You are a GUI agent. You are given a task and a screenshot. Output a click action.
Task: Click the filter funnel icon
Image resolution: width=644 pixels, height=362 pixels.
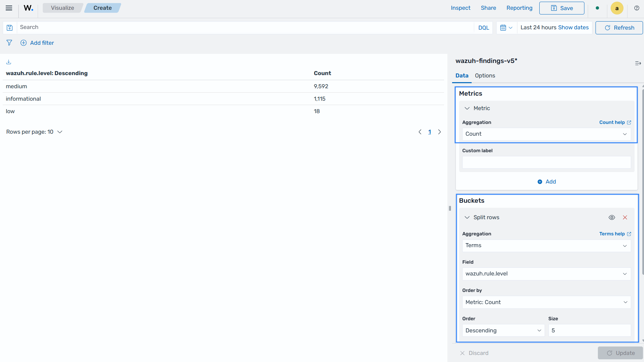pyautogui.click(x=9, y=43)
